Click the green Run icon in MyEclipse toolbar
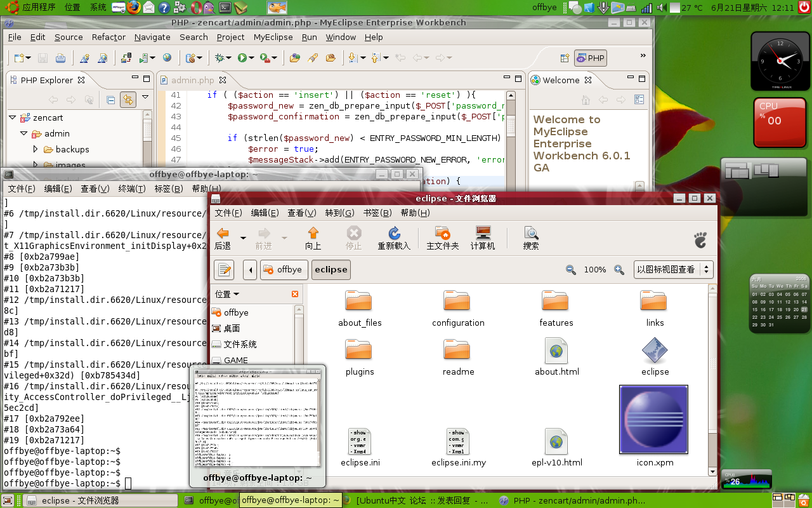 (242, 58)
